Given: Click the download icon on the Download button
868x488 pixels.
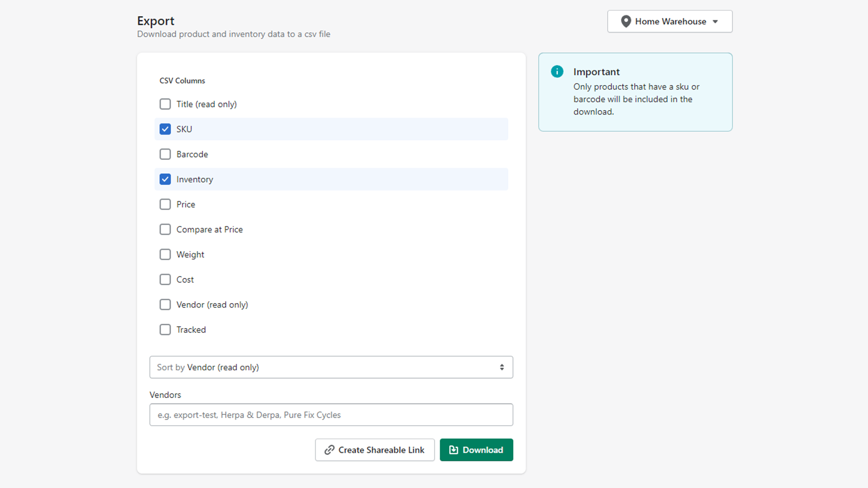Looking at the screenshot, I should tap(453, 450).
